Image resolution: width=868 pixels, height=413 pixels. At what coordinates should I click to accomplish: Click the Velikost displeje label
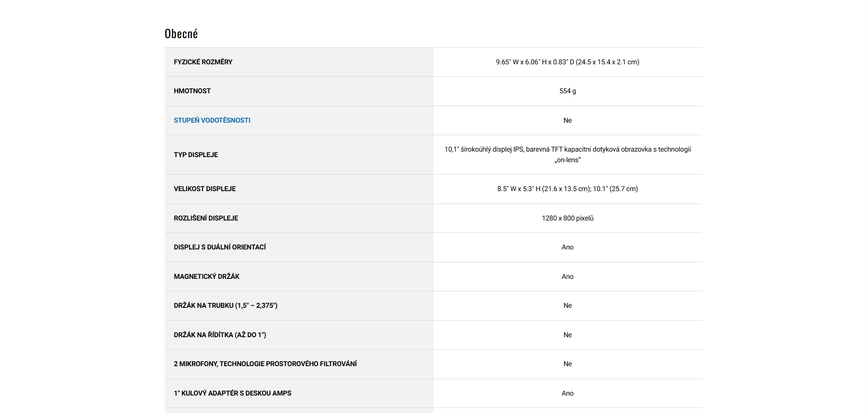click(x=204, y=189)
